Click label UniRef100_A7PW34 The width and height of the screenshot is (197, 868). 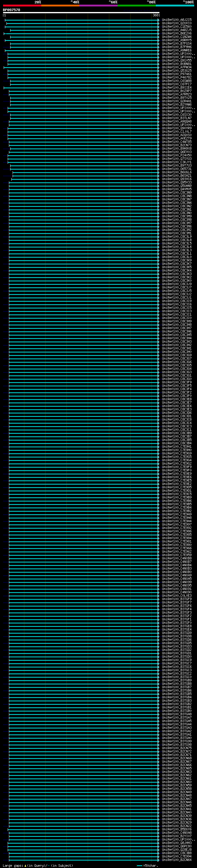point(177,67)
